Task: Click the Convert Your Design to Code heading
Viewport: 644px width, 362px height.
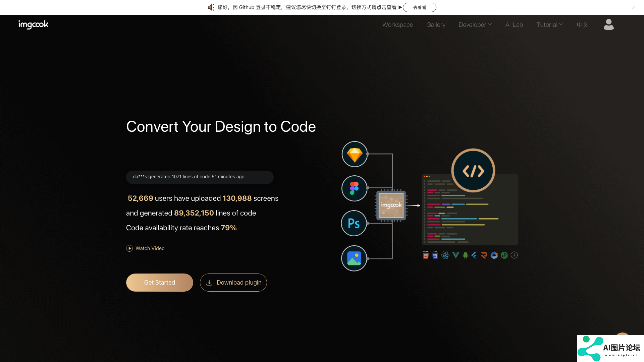Action: [221, 127]
